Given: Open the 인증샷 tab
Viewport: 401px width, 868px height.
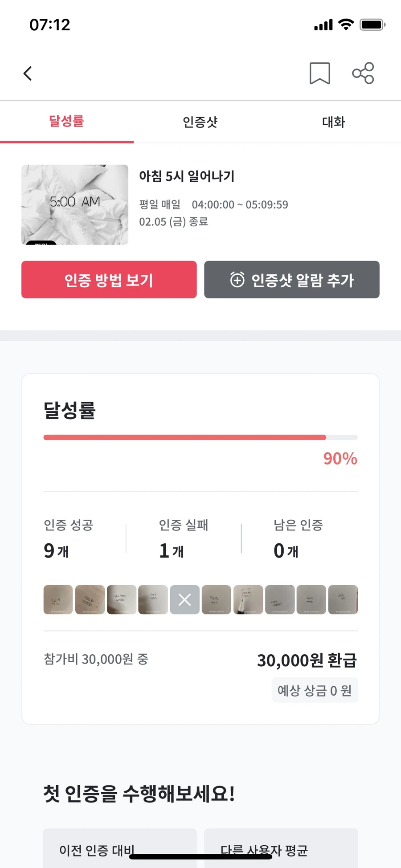Looking at the screenshot, I should point(200,122).
